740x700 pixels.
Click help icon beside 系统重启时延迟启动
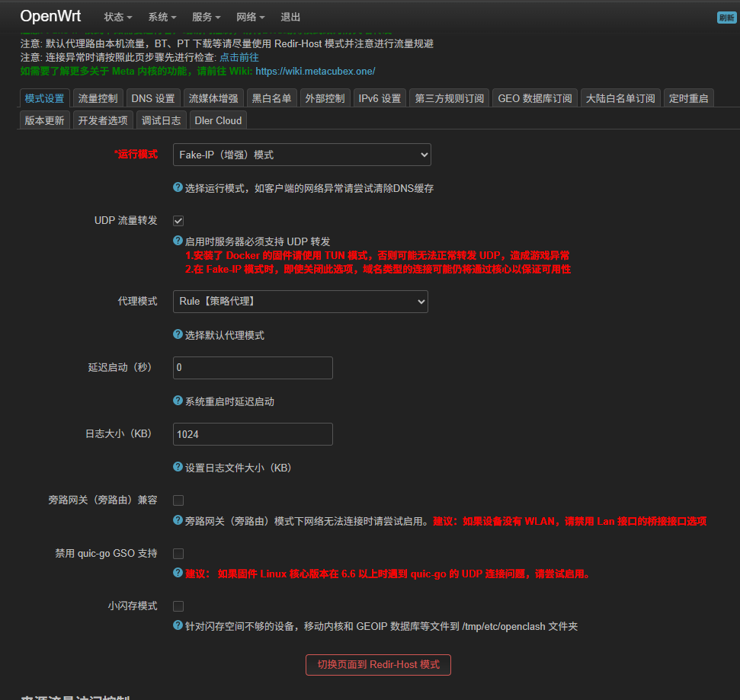coord(178,401)
